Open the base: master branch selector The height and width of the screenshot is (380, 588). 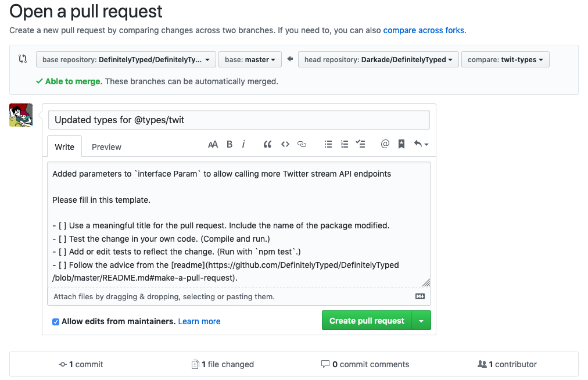coord(250,59)
